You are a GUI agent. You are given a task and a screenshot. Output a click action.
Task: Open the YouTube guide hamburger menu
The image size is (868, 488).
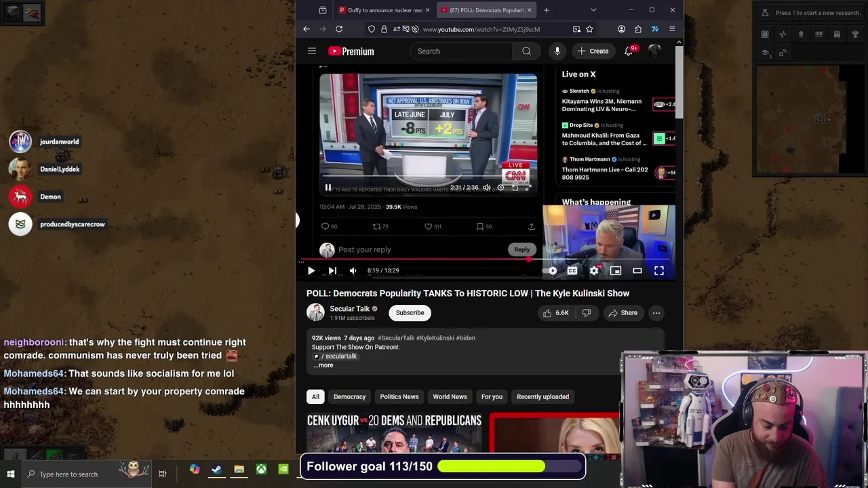(x=312, y=51)
